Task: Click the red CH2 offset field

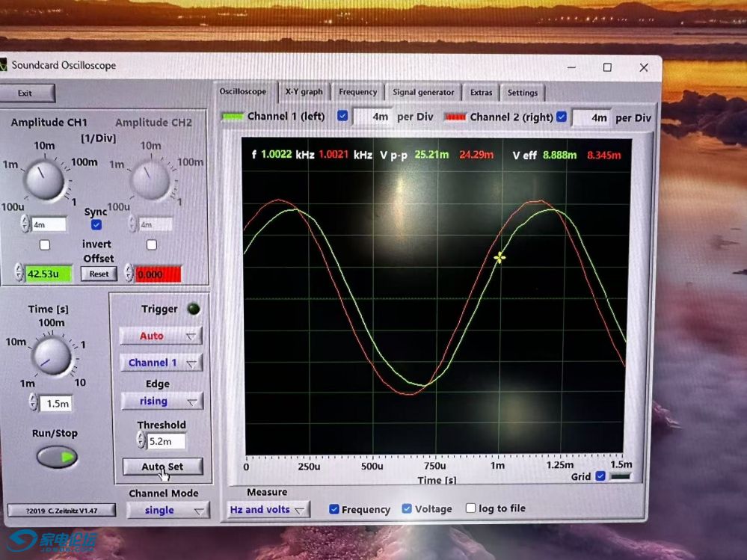Action: coord(159,274)
